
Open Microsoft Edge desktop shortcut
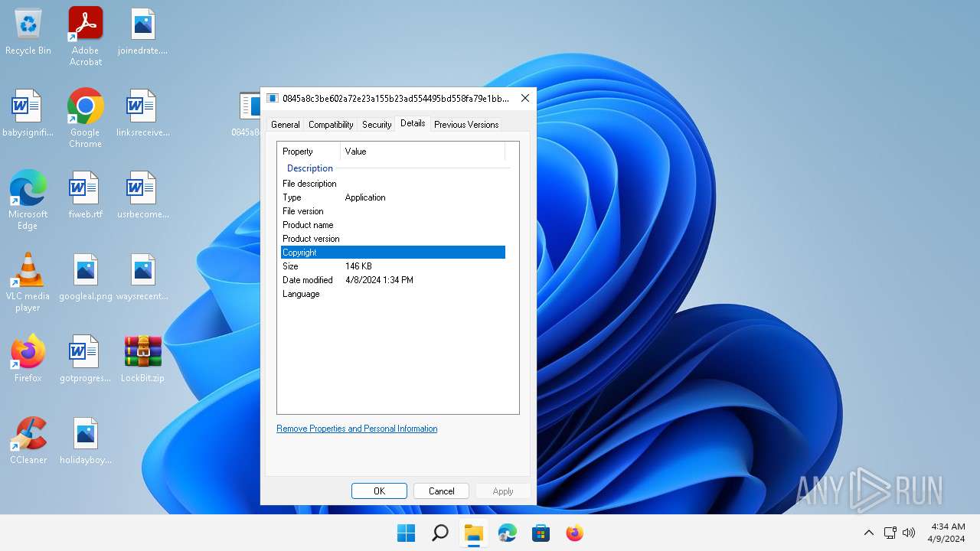click(x=28, y=200)
